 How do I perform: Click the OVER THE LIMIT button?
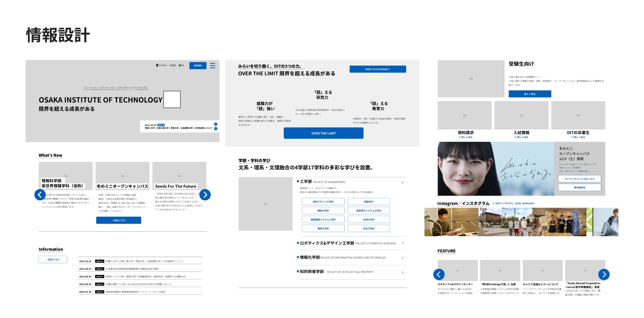(323, 133)
